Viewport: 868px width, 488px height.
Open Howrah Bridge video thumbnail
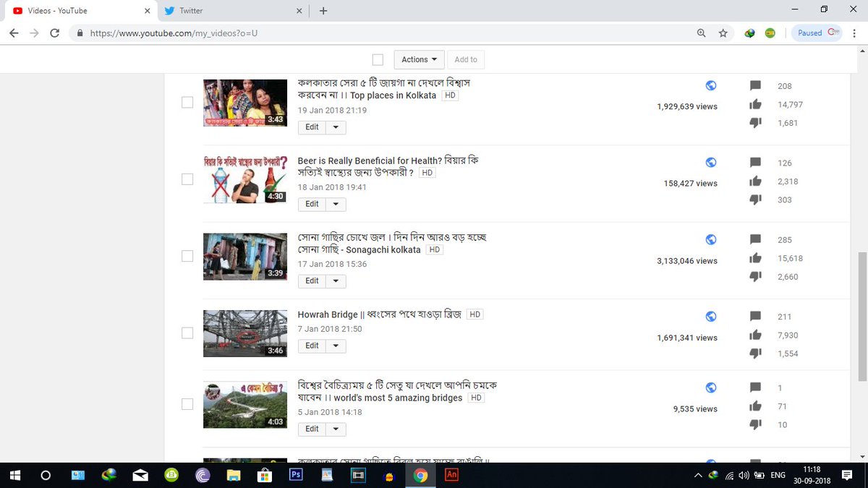(x=245, y=333)
